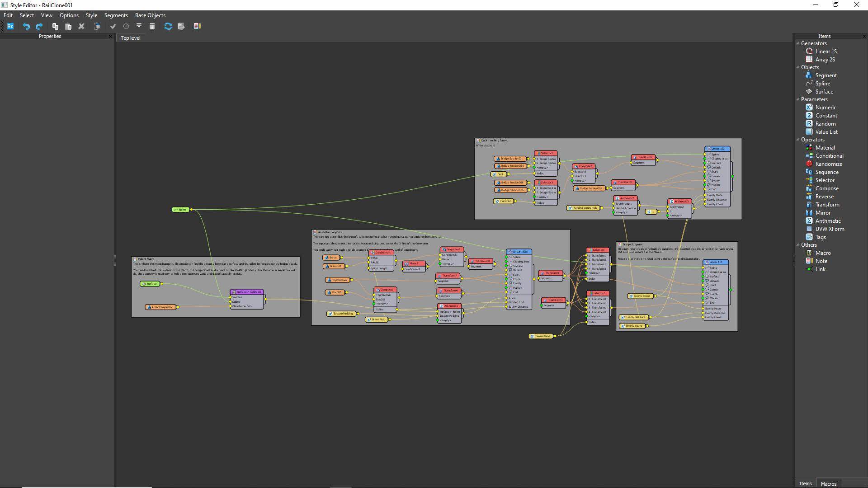
Task: Select TRUE in the Conditional1 node
Action: click(x=373, y=258)
